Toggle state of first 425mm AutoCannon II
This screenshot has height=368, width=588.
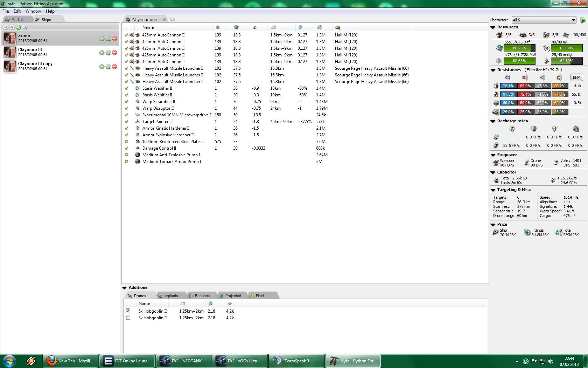[x=126, y=35]
